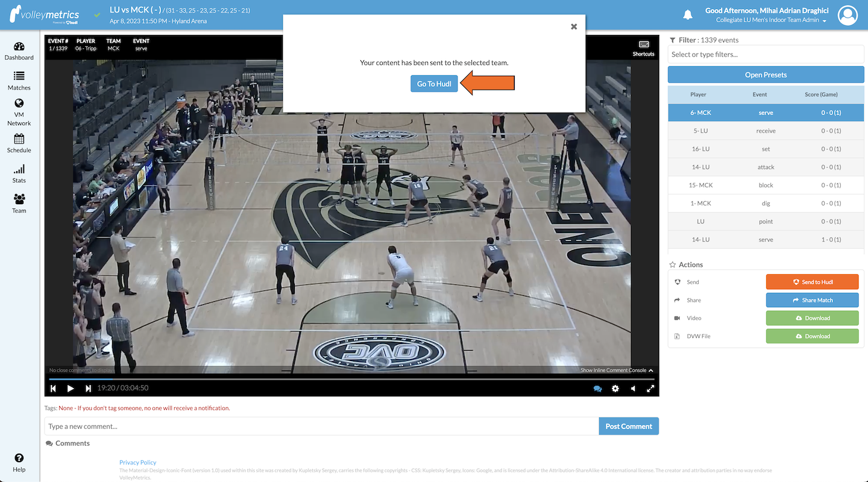The height and width of the screenshot is (482, 868).
Task: Open the Privacy Policy link
Action: click(x=137, y=462)
